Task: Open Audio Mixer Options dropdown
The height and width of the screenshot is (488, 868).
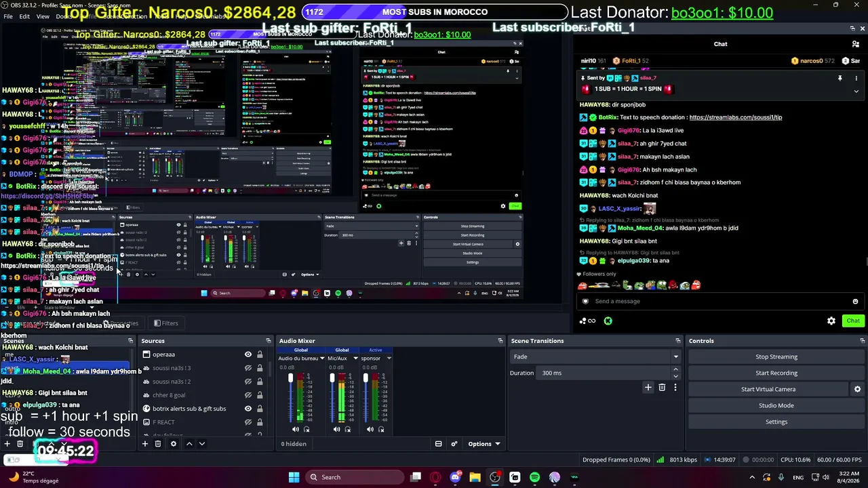Action: coord(484,444)
